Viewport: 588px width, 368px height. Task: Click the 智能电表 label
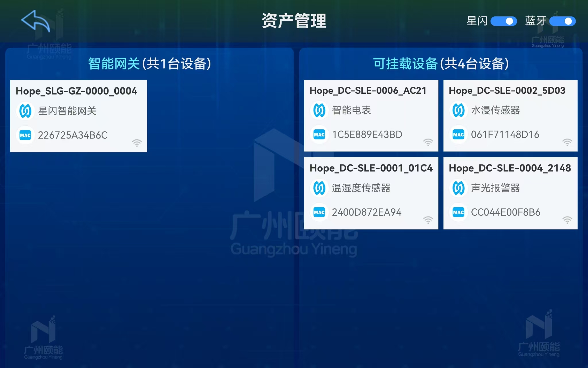tap(351, 110)
